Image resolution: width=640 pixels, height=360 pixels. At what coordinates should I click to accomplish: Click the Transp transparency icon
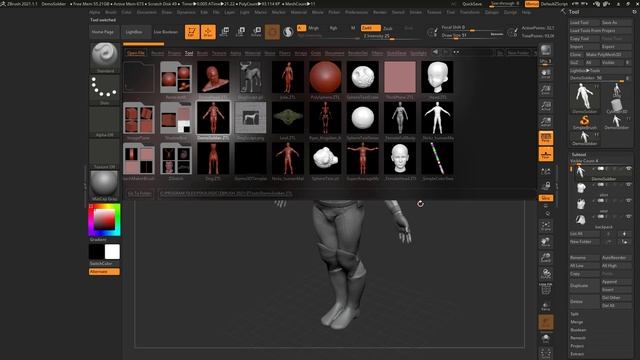coord(546,306)
